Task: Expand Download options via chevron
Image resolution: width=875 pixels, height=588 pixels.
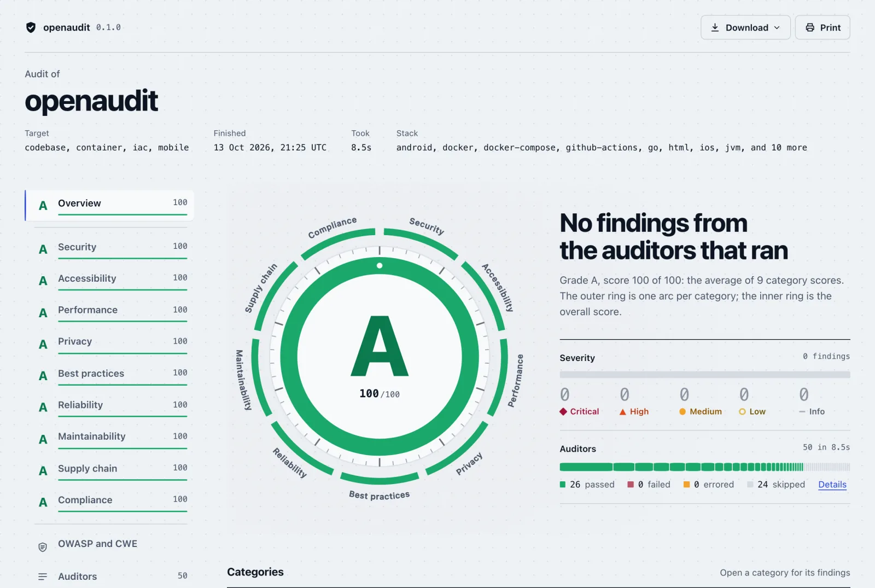Action: [x=777, y=28]
